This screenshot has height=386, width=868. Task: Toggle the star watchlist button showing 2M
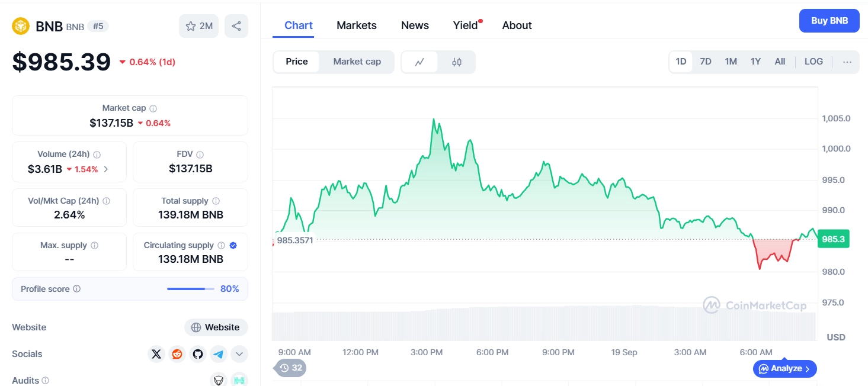tap(198, 26)
